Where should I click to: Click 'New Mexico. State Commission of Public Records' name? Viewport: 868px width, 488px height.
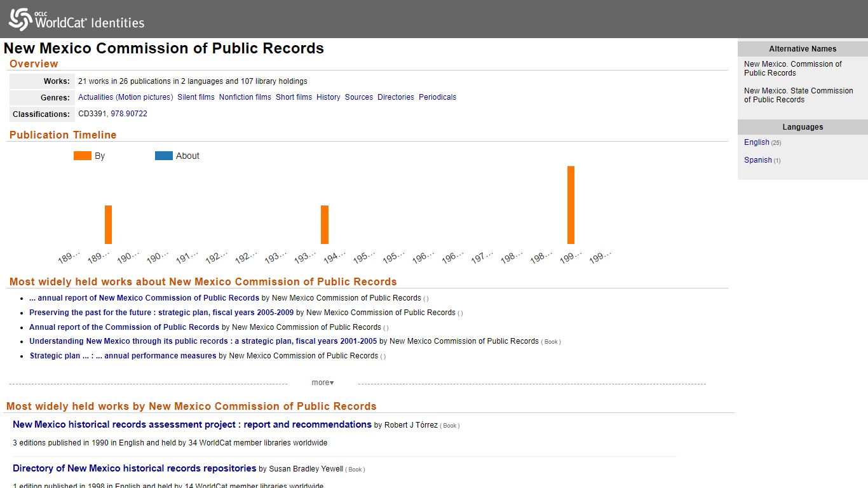pyautogui.click(x=799, y=95)
